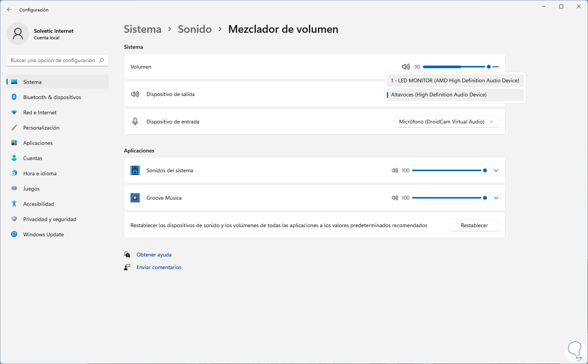The width and height of the screenshot is (588, 364).
Task: Click the Groove Música volume slider
Action: tap(446, 198)
